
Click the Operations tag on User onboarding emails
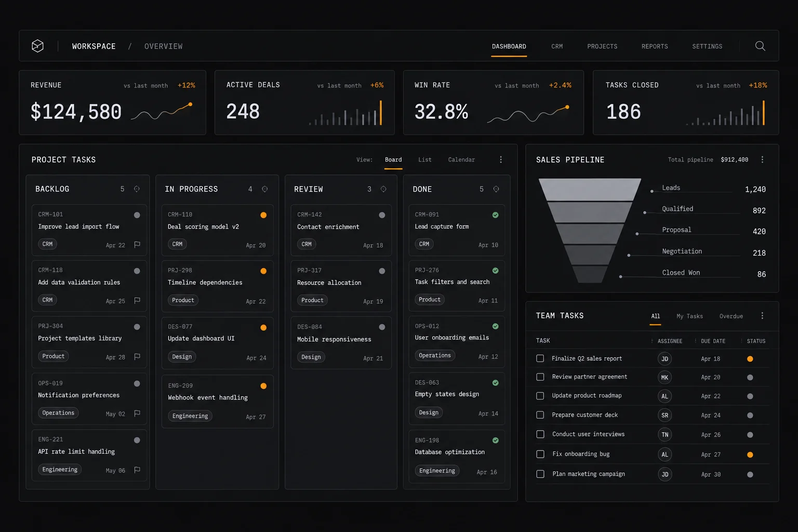tap(435, 356)
